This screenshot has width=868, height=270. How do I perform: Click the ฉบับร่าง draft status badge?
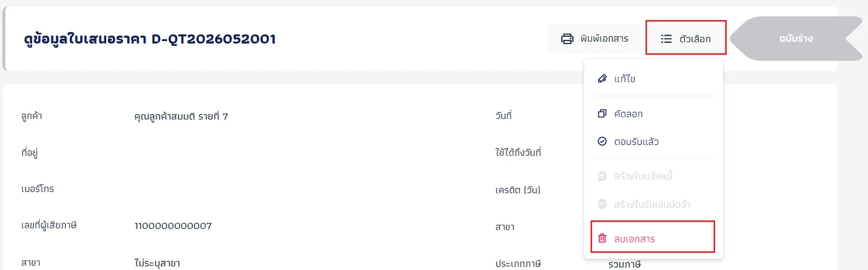[796, 39]
